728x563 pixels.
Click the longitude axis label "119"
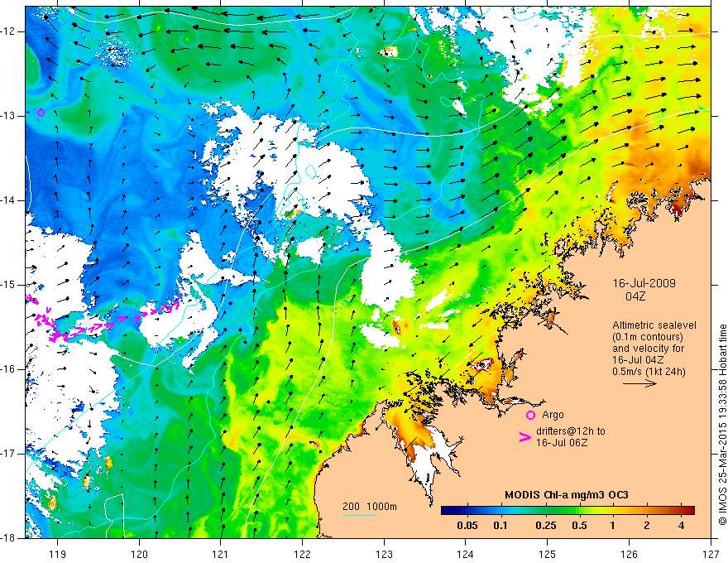pos(57,554)
